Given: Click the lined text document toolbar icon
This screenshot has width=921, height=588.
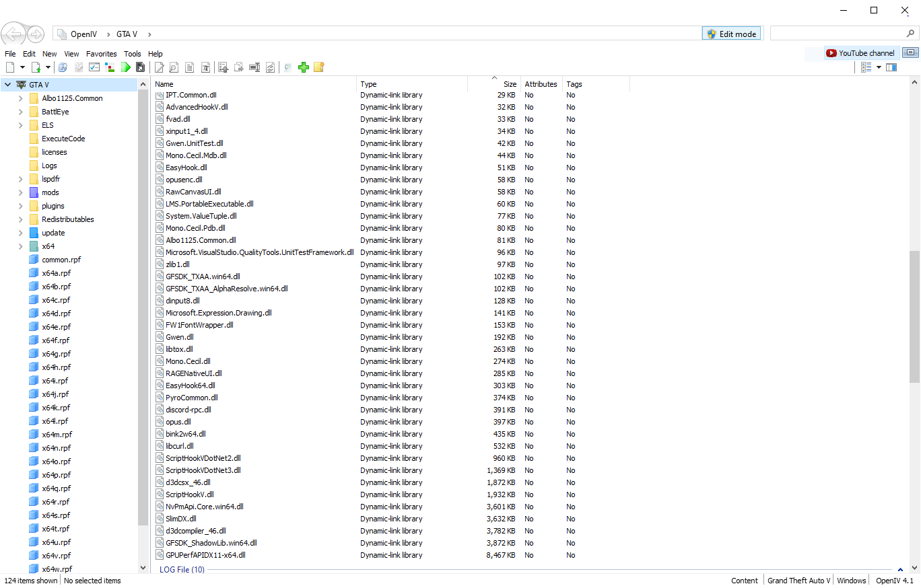Looking at the screenshot, I should click(190, 67).
